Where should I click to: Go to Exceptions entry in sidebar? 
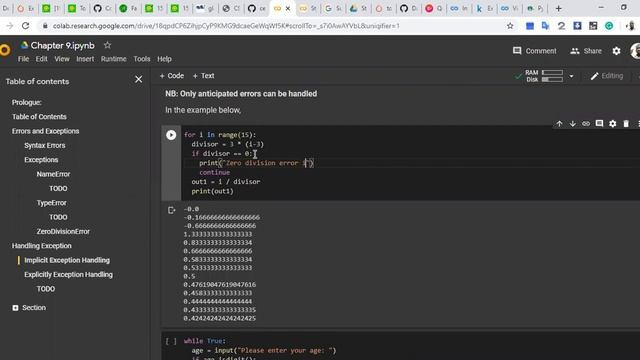pyautogui.click(x=41, y=160)
